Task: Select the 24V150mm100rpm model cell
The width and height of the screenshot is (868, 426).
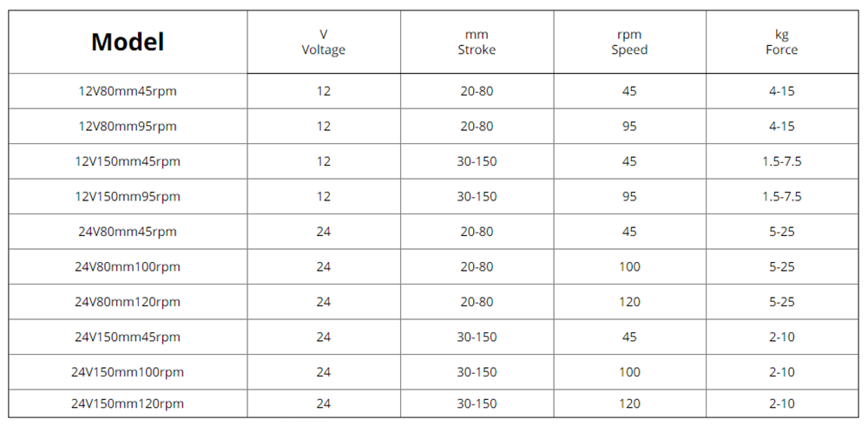Action: click(x=128, y=372)
